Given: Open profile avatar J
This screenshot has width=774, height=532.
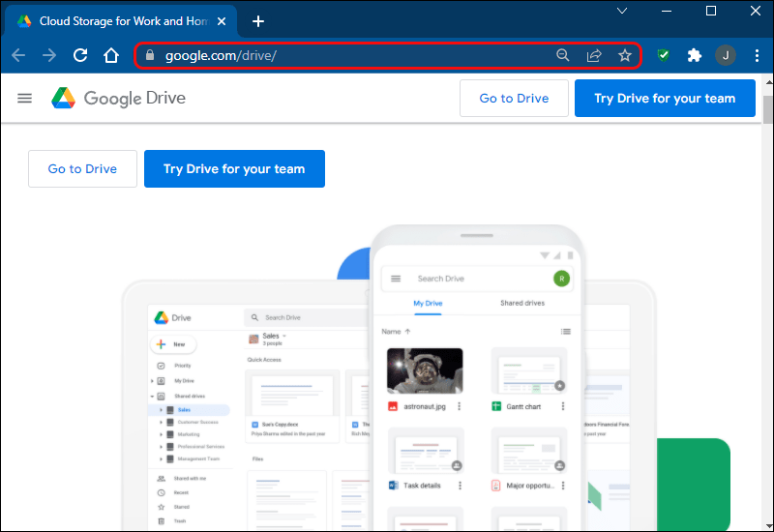Looking at the screenshot, I should click(726, 56).
